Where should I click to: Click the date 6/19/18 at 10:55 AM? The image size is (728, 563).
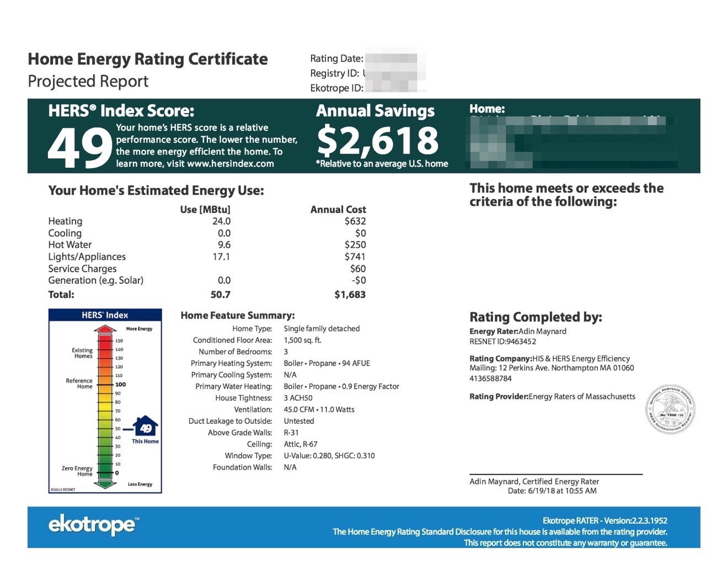pyautogui.click(x=552, y=491)
